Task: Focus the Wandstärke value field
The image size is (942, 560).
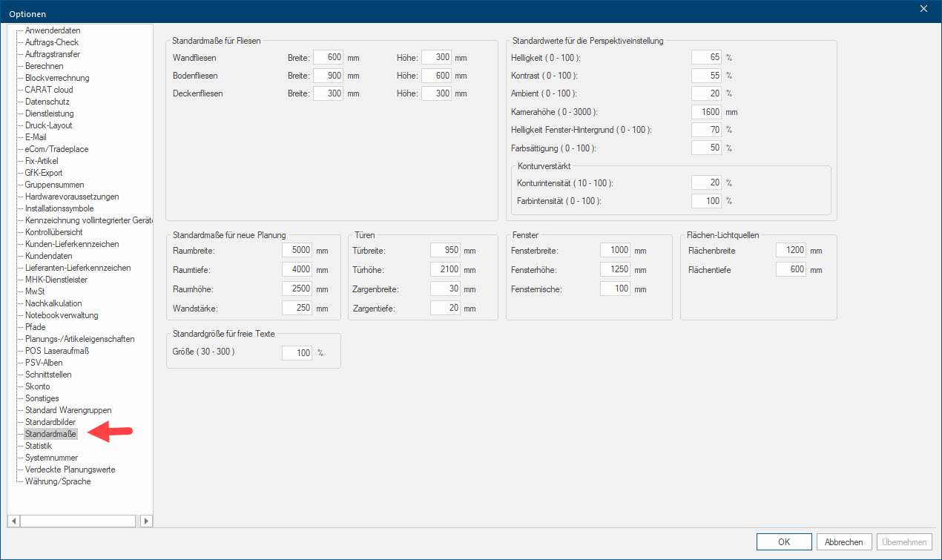Action: pyautogui.click(x=297, y=309)
